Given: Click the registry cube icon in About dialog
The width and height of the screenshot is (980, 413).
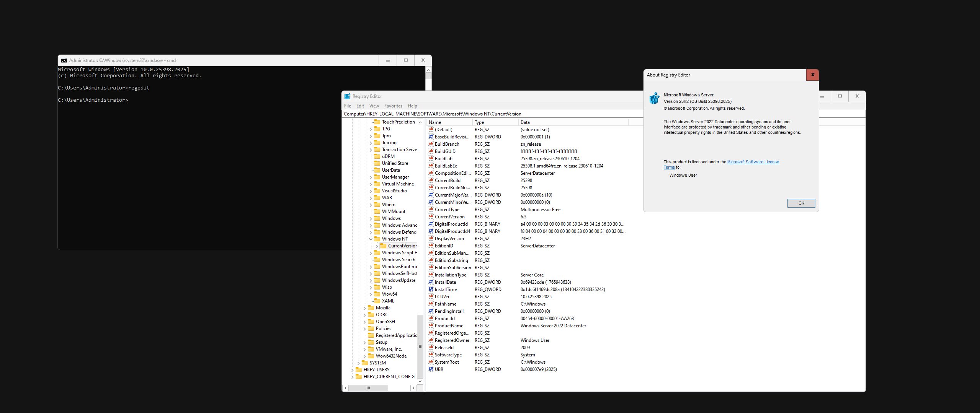Looking at the screenshot, I should [x=654, y=98].
